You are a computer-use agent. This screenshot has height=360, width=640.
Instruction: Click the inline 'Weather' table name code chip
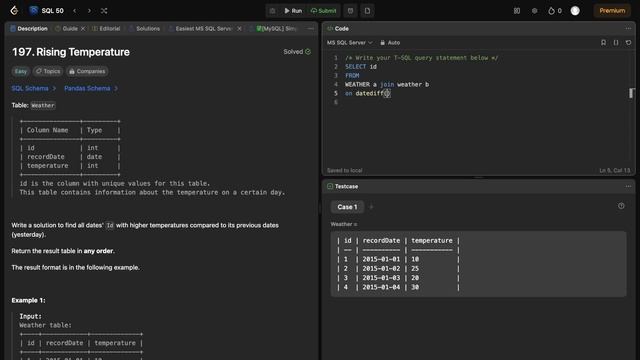pos(43,105)
